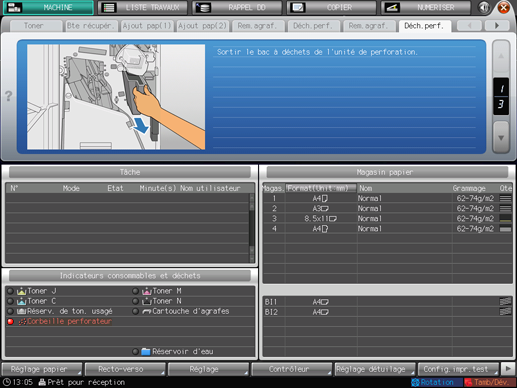Screen dimensions: 517x388
Task: Click the LISTE TRAVAUX list icon
Action: click(108, 8)
